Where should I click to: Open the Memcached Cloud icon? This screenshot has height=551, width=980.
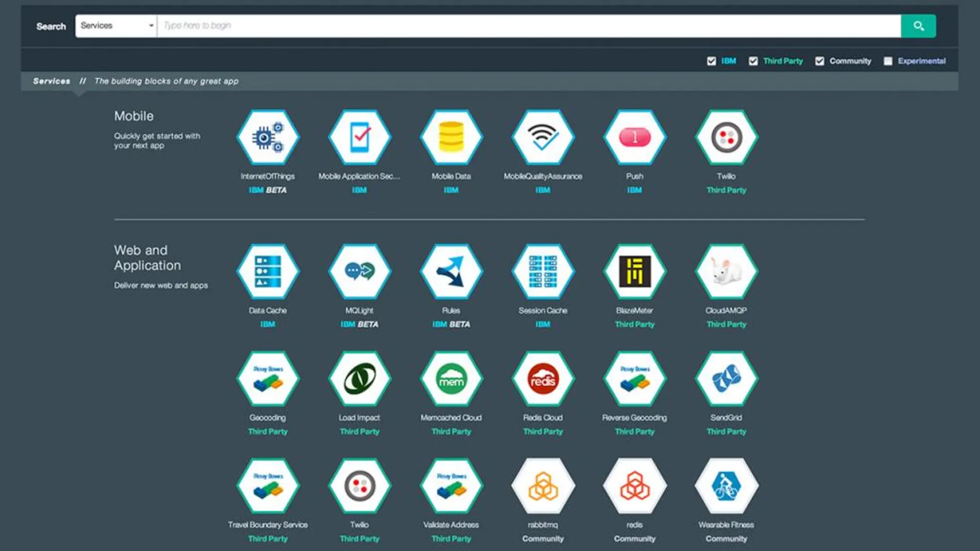coord(451,379)
